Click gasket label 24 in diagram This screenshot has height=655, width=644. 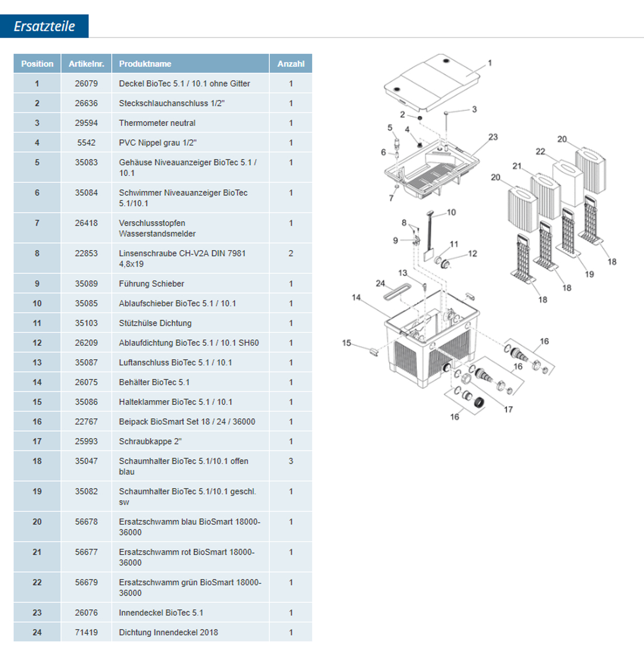click(380, 283)
